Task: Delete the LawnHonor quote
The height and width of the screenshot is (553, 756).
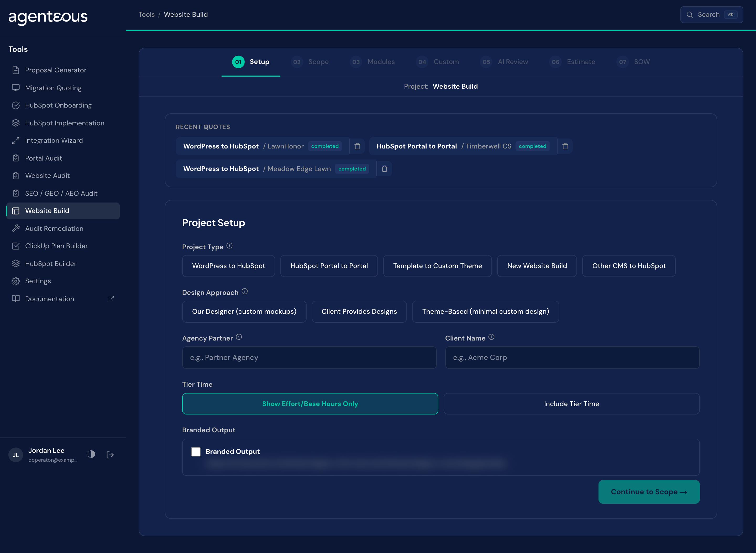Action: click(358, 146)
